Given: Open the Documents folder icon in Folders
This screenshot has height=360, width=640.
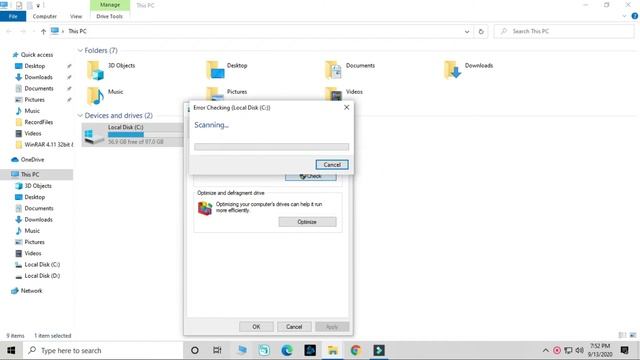Looking at the screenshot, I should tap(333, 70).
